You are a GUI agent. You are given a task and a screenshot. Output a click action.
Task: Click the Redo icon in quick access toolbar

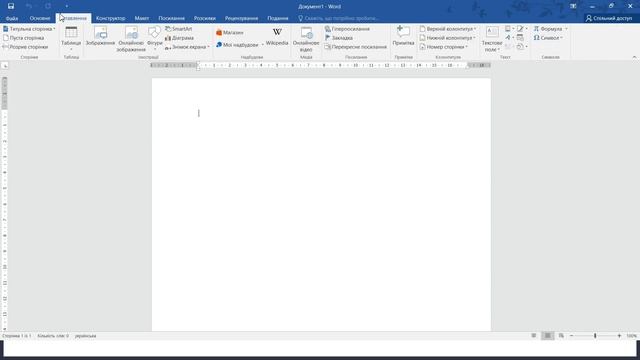(48, 6)
